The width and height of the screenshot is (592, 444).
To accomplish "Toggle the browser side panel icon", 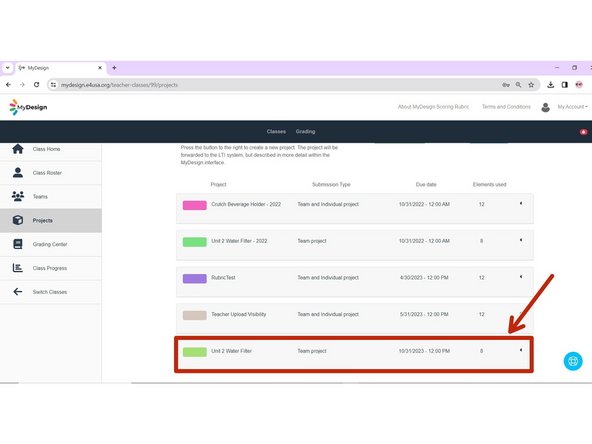I will coord(564,85).
